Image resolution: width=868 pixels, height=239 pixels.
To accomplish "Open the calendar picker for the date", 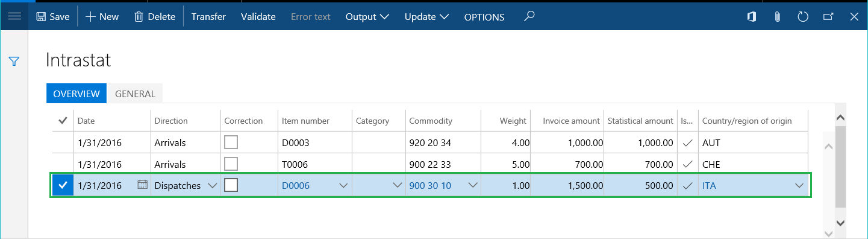I will point(142,185).
